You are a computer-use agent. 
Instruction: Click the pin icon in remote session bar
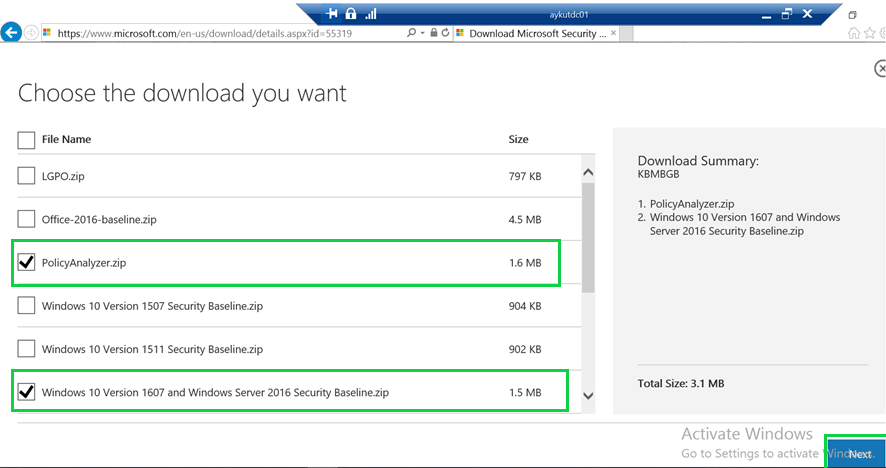pyautogui.click(x=333, y=13)
